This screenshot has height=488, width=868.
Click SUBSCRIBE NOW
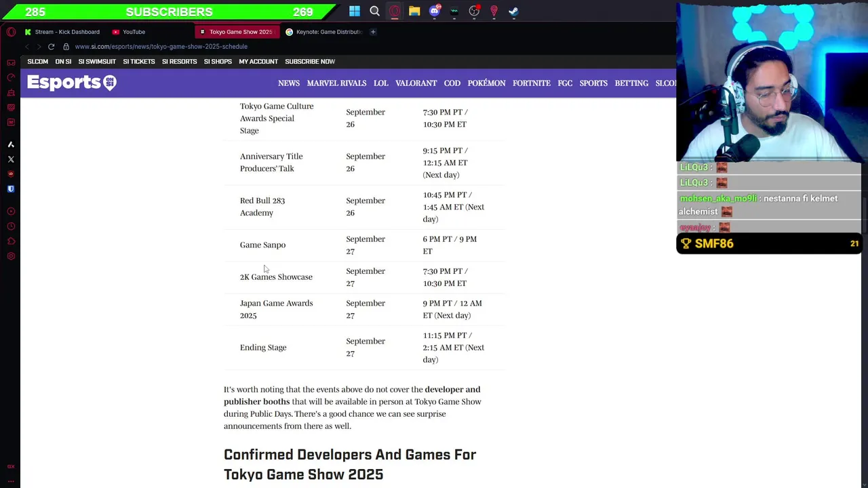click(310, 62)
